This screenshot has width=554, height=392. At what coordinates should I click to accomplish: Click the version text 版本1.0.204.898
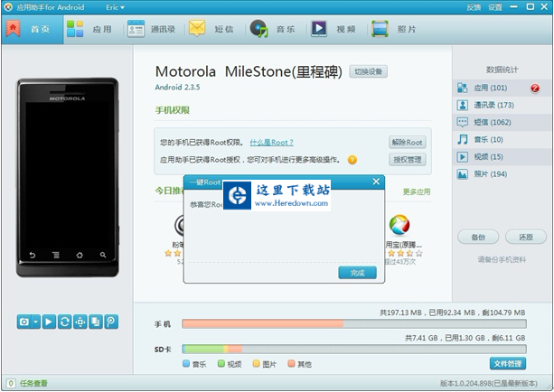pyautogui.click(x=489, y=383)
